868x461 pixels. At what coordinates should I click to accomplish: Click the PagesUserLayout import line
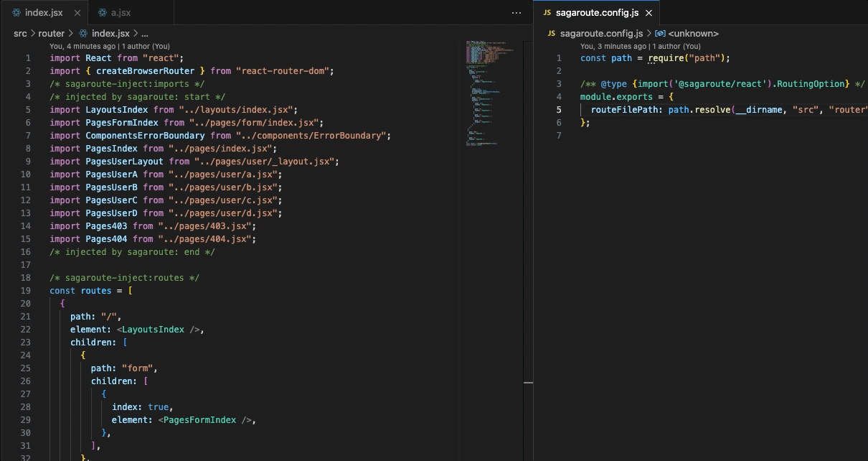click(194, 162)
